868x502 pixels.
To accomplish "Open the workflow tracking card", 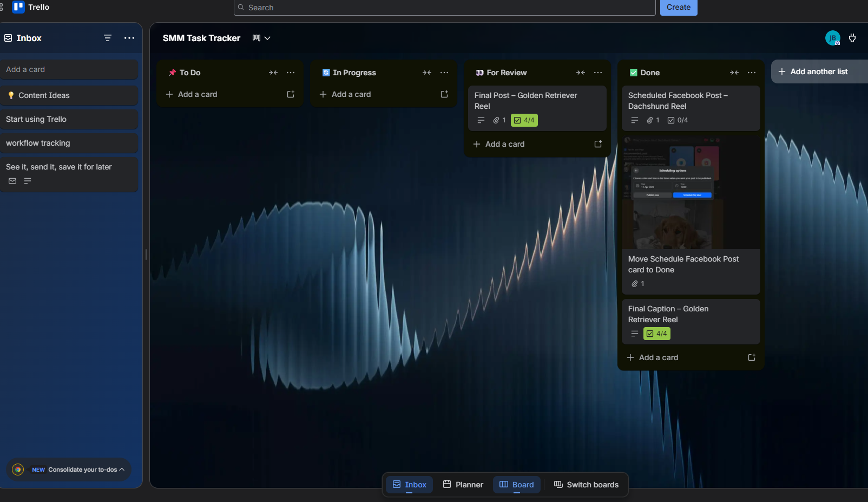I will [x=69, y=143].
